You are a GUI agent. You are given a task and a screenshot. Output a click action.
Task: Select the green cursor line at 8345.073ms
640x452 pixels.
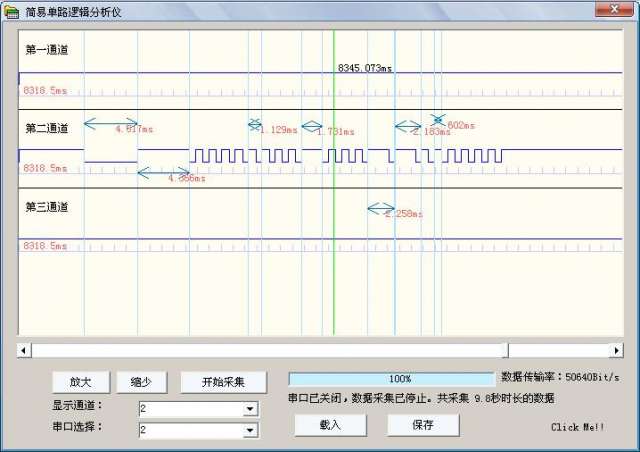pyautogui.click(x=333, y=200)
